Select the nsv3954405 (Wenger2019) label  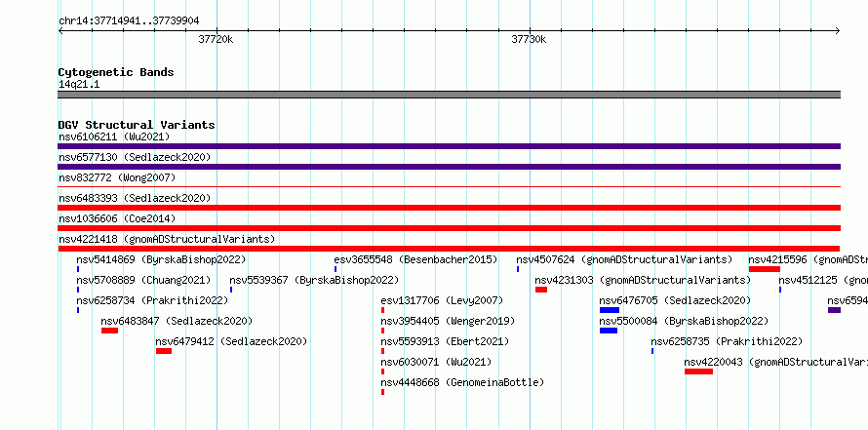click(448, 321)
